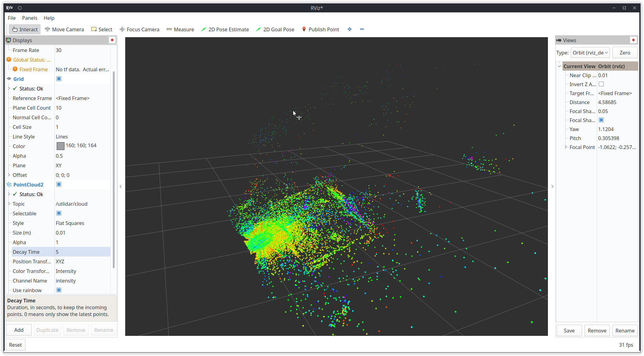
Task: Click the Focus Camera tool
Action: coord(139,29)
